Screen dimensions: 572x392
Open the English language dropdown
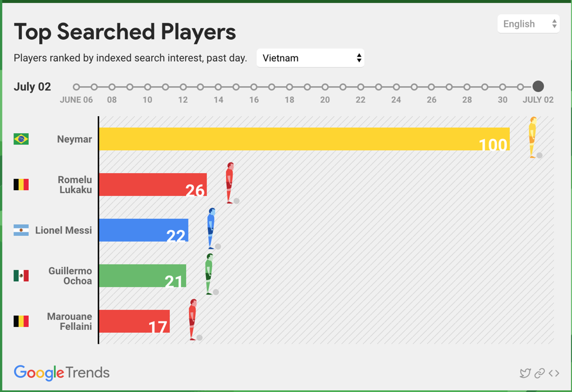[528, 24]
